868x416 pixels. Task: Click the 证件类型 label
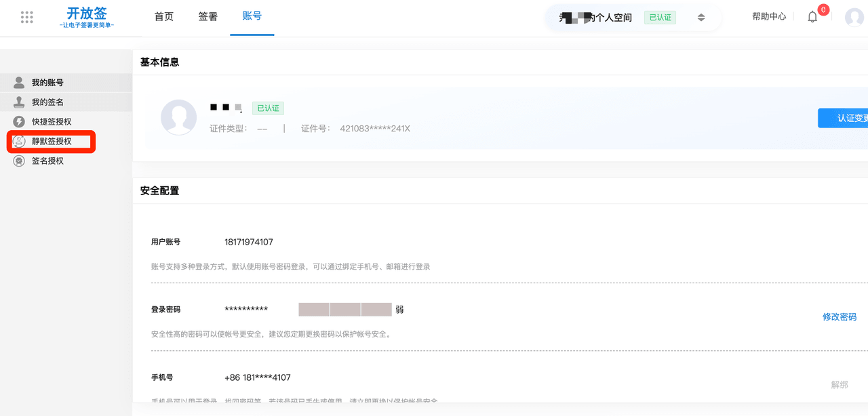pos(229,129)
